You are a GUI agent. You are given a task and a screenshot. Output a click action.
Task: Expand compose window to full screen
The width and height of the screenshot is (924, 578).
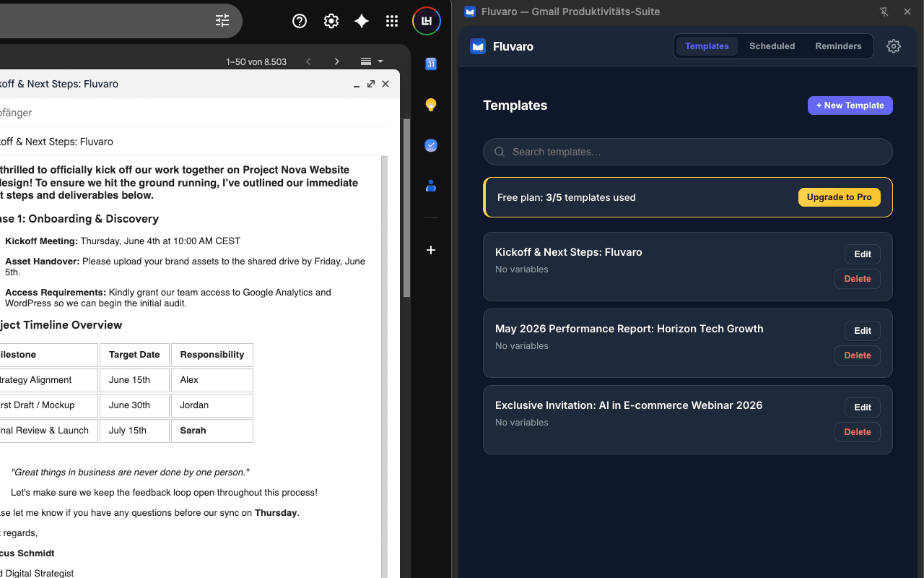[371, 84]
